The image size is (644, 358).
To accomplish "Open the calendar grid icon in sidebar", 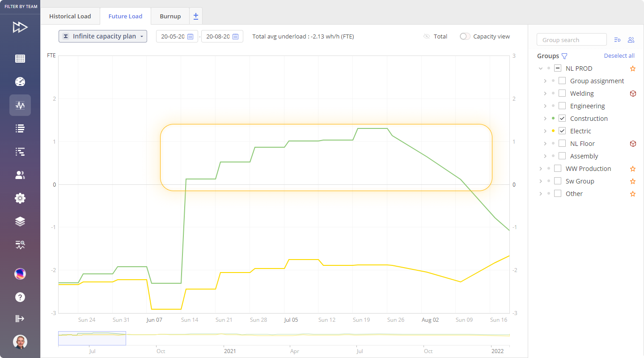I will [x=20, y=59].
